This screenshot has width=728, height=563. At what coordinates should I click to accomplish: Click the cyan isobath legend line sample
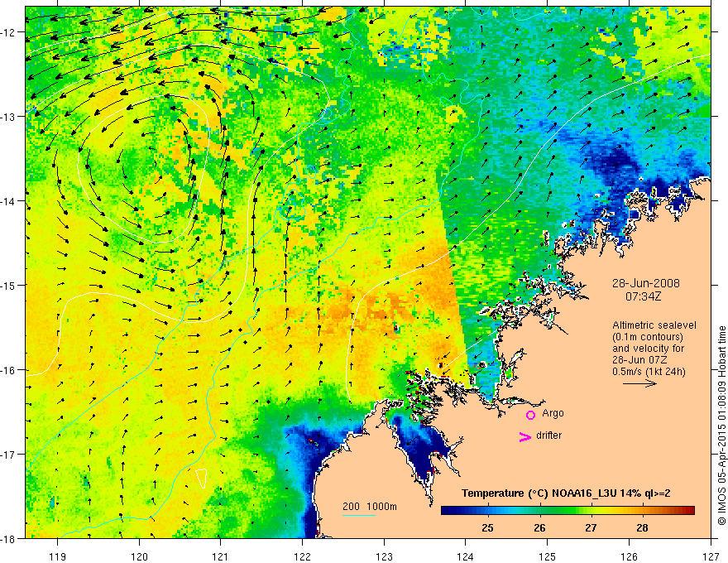[359, 515]
